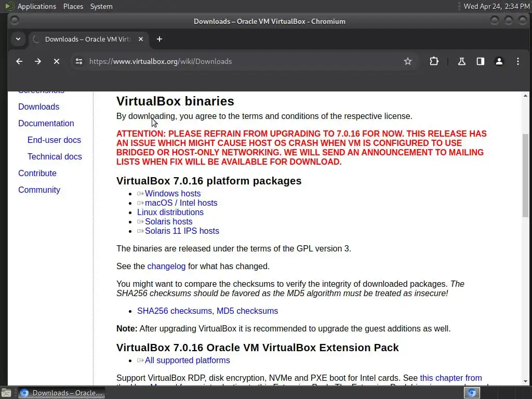The image size is (532, 399).
Task: Download Solaris 11 IPS hosts package
Action: click(182, 231)
